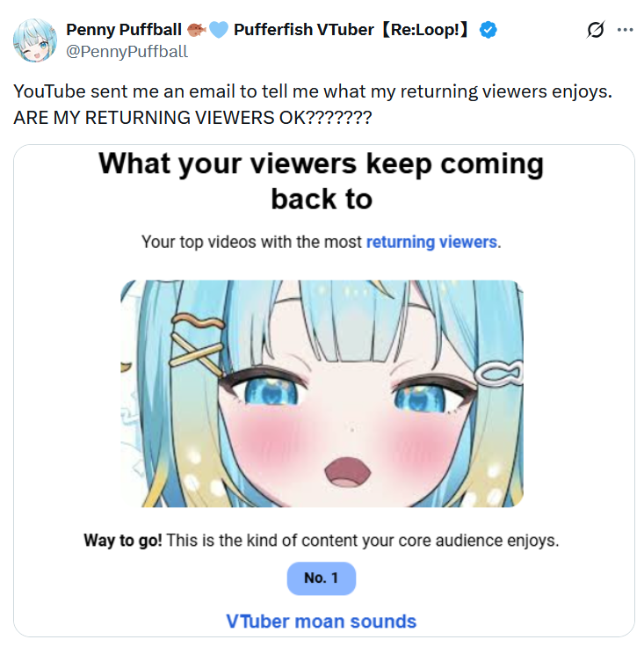Click the 'Way to go!' bold text

pos(122,540)
